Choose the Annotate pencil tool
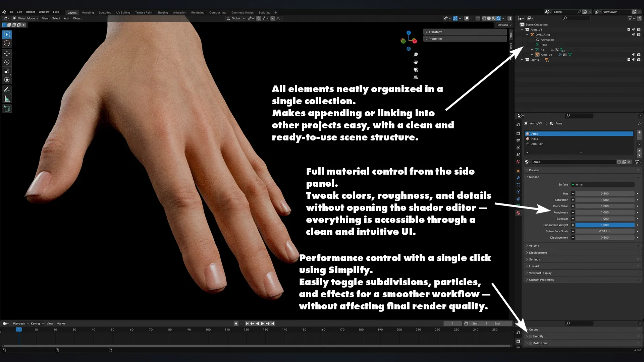Screen dimensions: 644x362 (x=7, y=90)
